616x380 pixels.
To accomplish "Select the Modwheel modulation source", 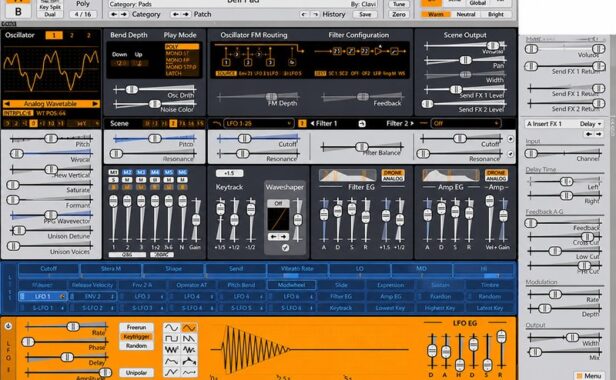I will tap(291, 285).
